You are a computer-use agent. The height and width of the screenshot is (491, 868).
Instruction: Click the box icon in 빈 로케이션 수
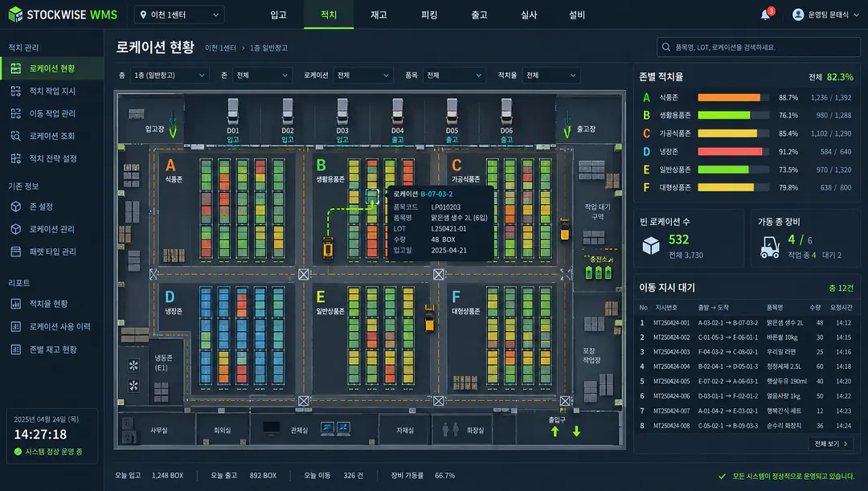coord(651,246)
